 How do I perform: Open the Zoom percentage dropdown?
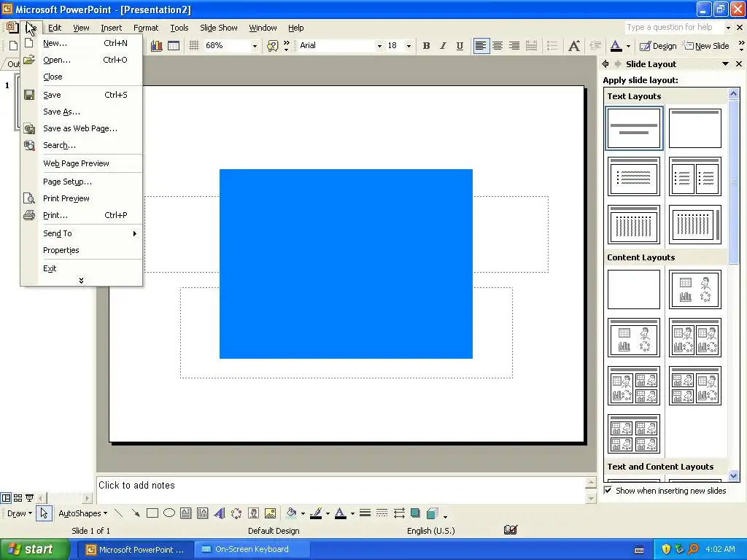pos(255,46)
